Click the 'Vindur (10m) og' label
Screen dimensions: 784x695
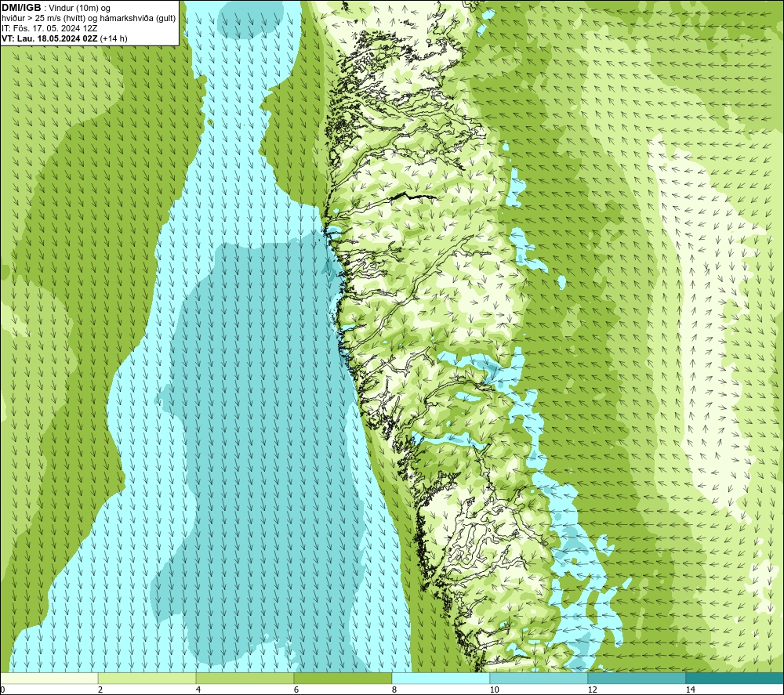pos(79,9)
